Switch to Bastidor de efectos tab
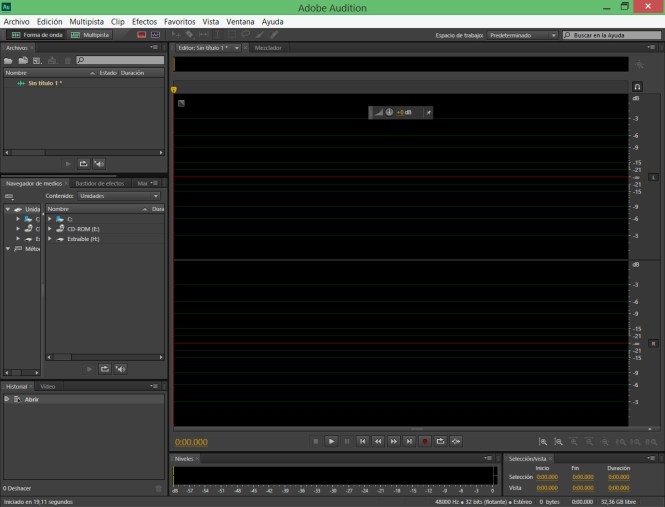665x507 pixels. [100, 183]
